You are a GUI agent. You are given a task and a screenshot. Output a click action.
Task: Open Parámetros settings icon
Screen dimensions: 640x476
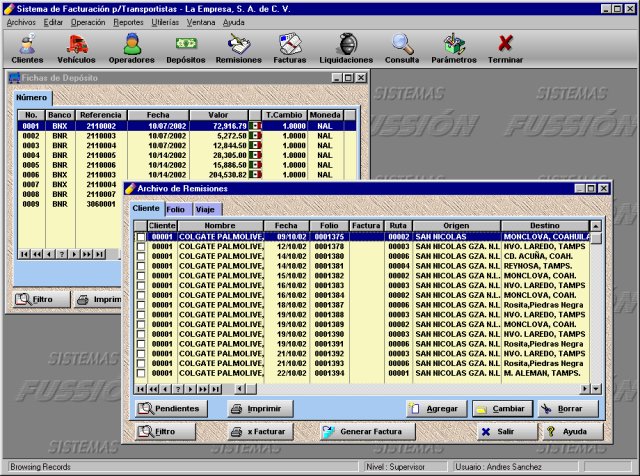point(453,48)
